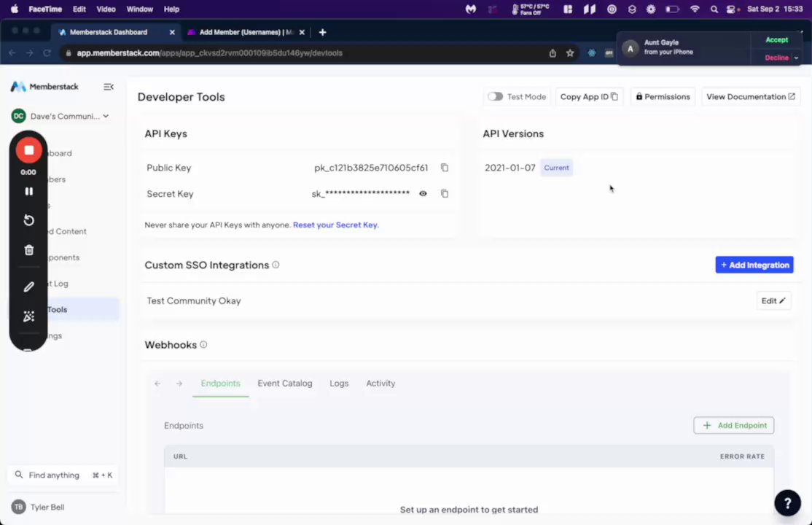Add a new webhook Endpoint
The image size is (812, 525).
point(734,426)
